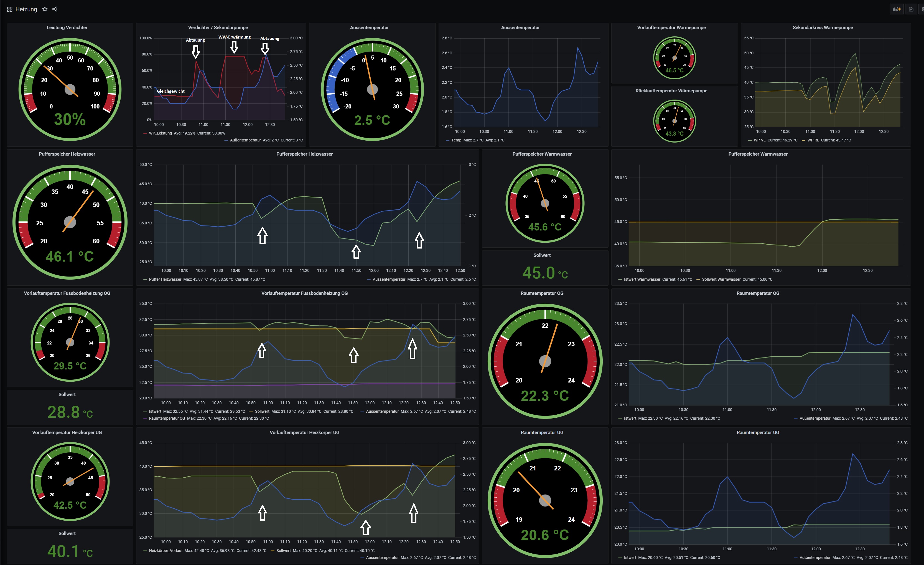
Task: Open Verdichter / Sekundärpumpe panel title menu
Action: tap(218, 27)
